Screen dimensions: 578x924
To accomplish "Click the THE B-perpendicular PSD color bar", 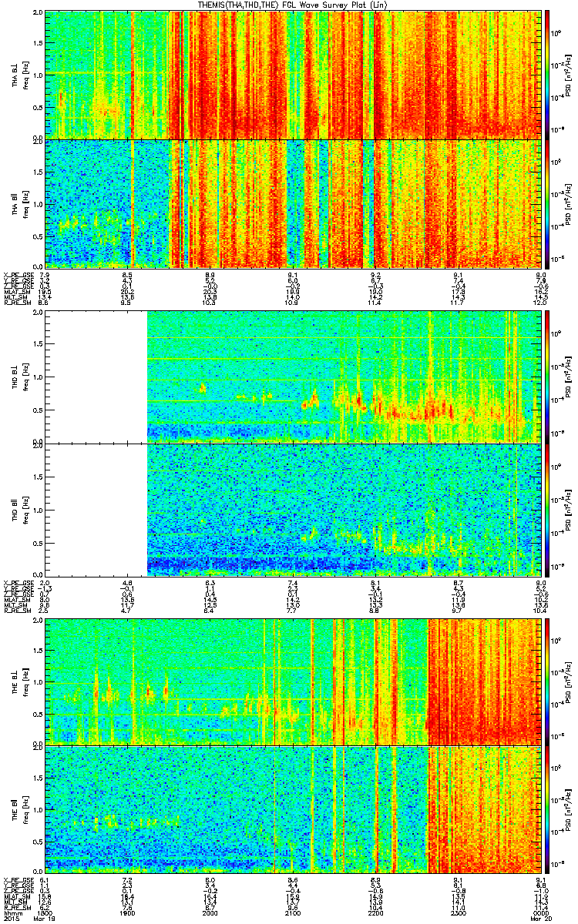I will [547, 681].
